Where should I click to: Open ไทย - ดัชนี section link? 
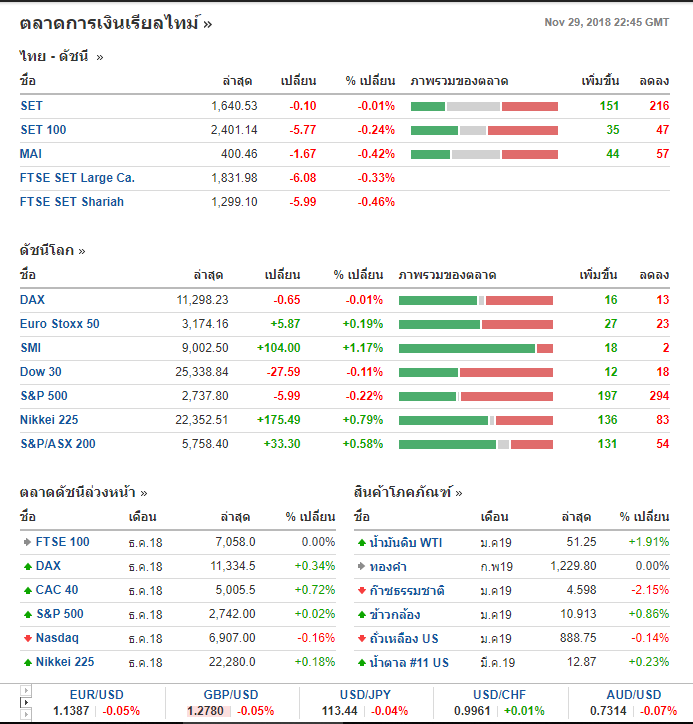pos(61,56)
